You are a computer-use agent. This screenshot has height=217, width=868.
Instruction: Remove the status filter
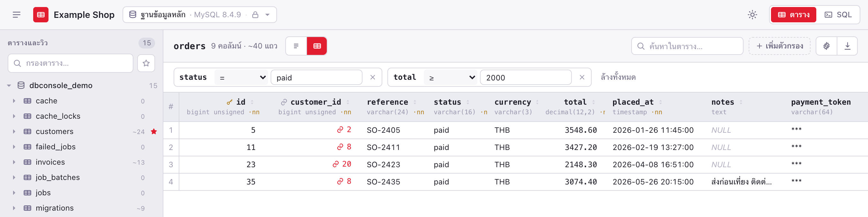coord(373,78)
